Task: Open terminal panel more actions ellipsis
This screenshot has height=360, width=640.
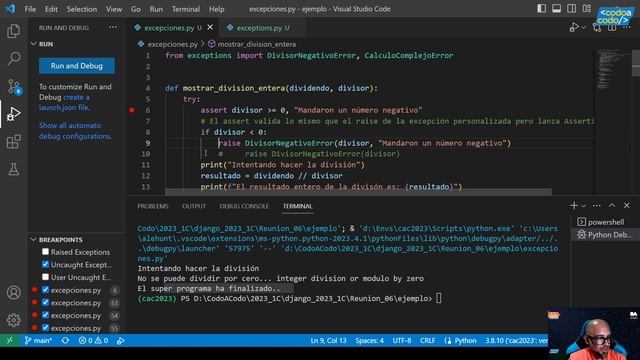Action: point(597,206)
